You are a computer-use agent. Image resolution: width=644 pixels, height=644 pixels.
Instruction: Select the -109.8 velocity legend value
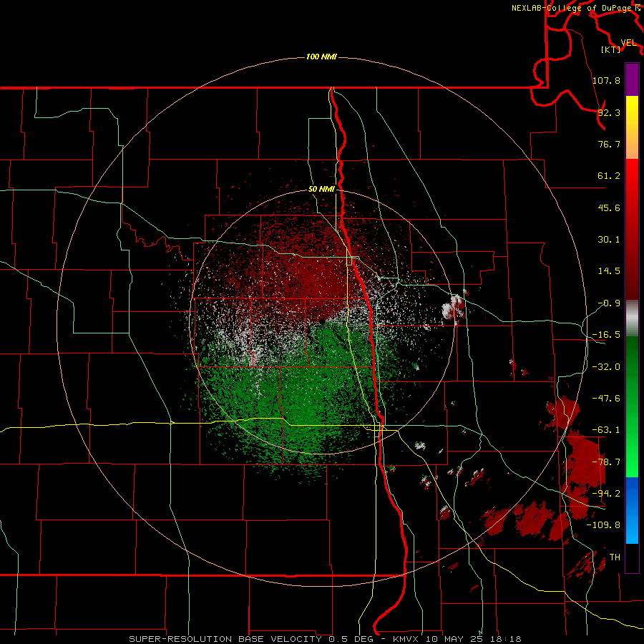pos(603,525)
